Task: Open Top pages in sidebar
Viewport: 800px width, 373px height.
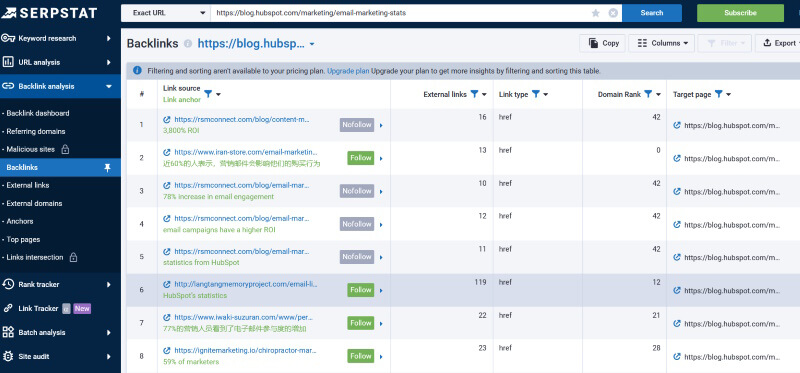Action: [x=23, y=239]
